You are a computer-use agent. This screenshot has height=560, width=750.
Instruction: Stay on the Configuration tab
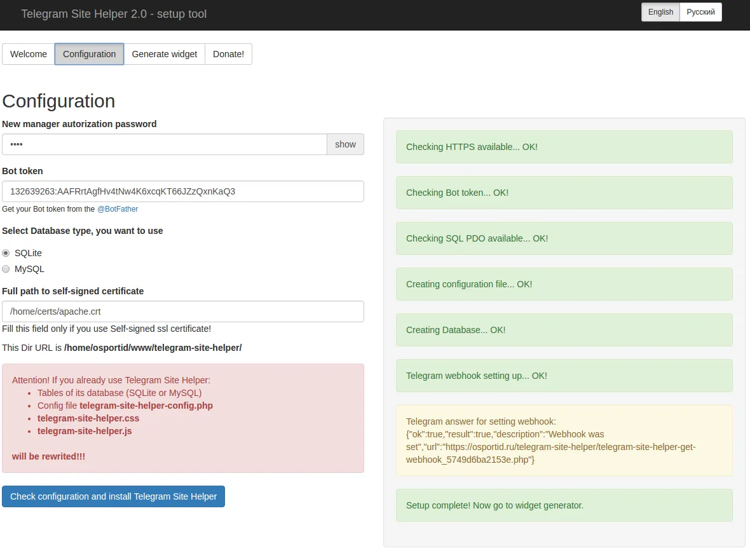89,54
